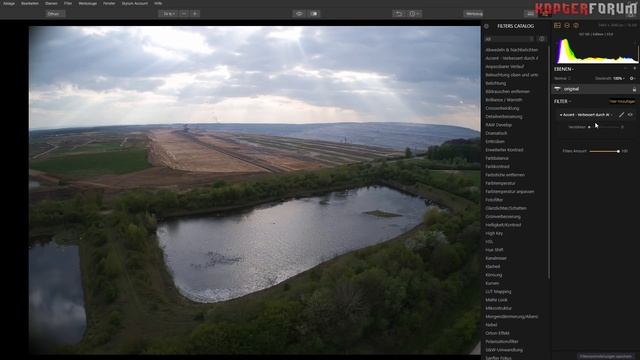Viewport: 640px width, 360px height.
Task: Open the Ebenen menu in menu bar
Action: click(51, 3)
